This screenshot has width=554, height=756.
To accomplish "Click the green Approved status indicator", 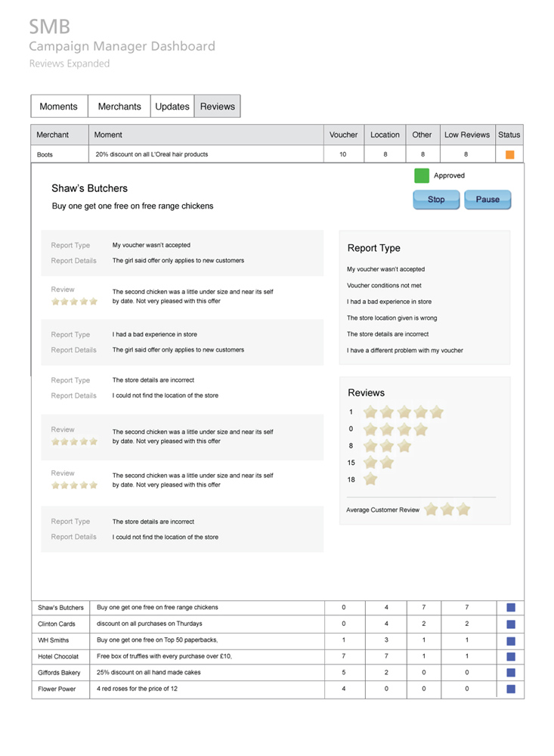I will tap(422, 175).
